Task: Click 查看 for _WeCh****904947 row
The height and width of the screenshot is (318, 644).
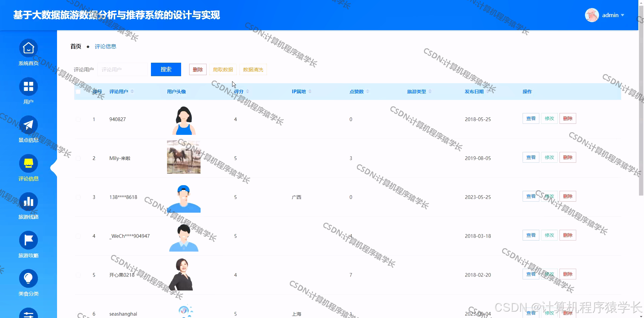Action: (x=531, y=235)
